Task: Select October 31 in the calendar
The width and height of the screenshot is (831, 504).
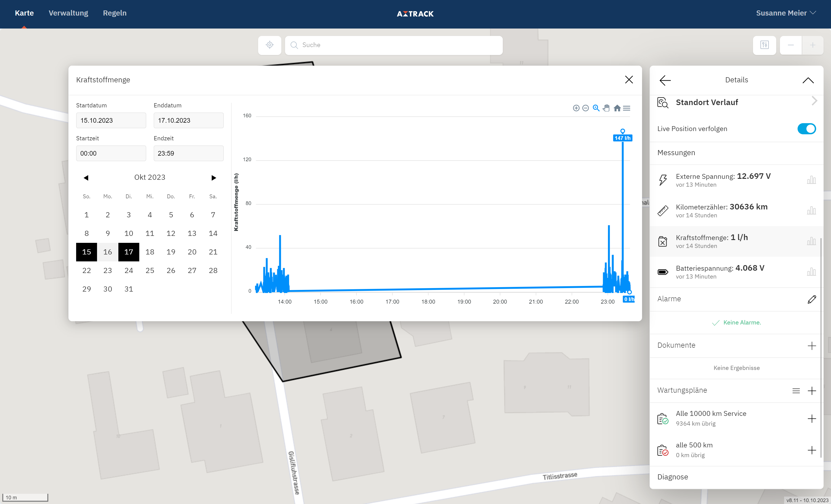Action: click(129, 289)
